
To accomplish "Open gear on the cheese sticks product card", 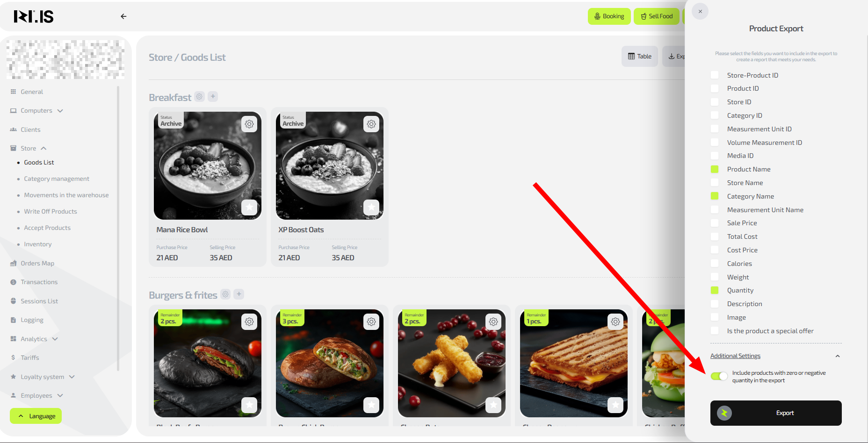I will [x=493, y=322].
